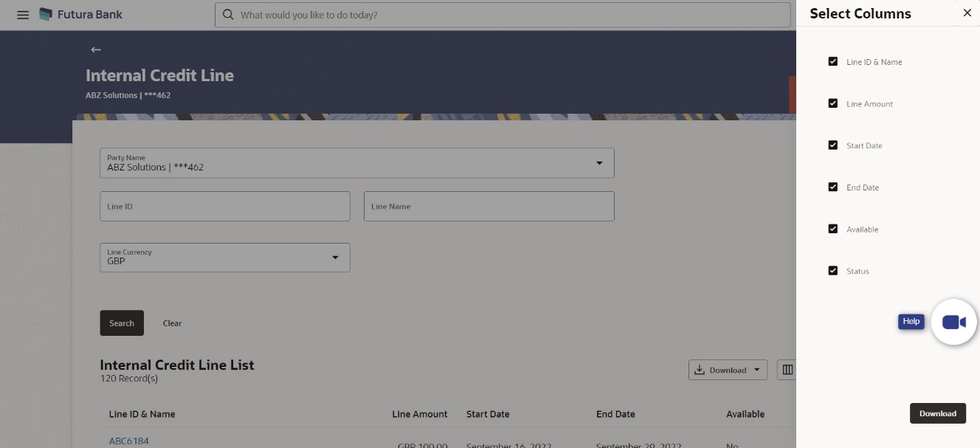Click the Line Amount column header
Image resolution: width=980 pixels, height=448 pixels.
pyautogui.click(x=420, y=414)
